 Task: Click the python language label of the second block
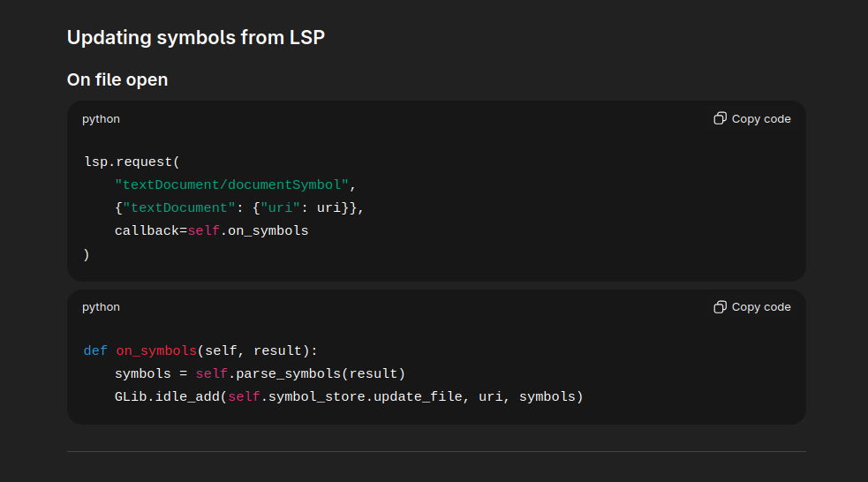[x=101, y=306]
